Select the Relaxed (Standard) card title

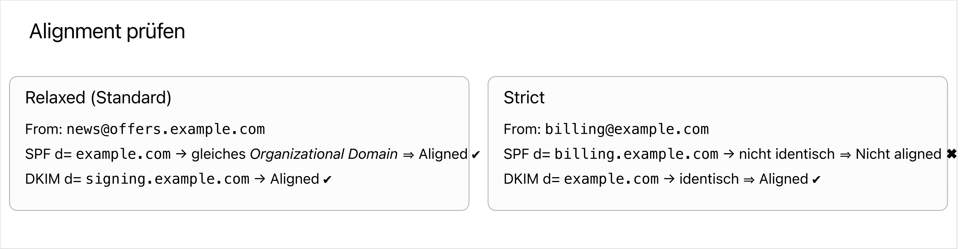tap(98, 98)
